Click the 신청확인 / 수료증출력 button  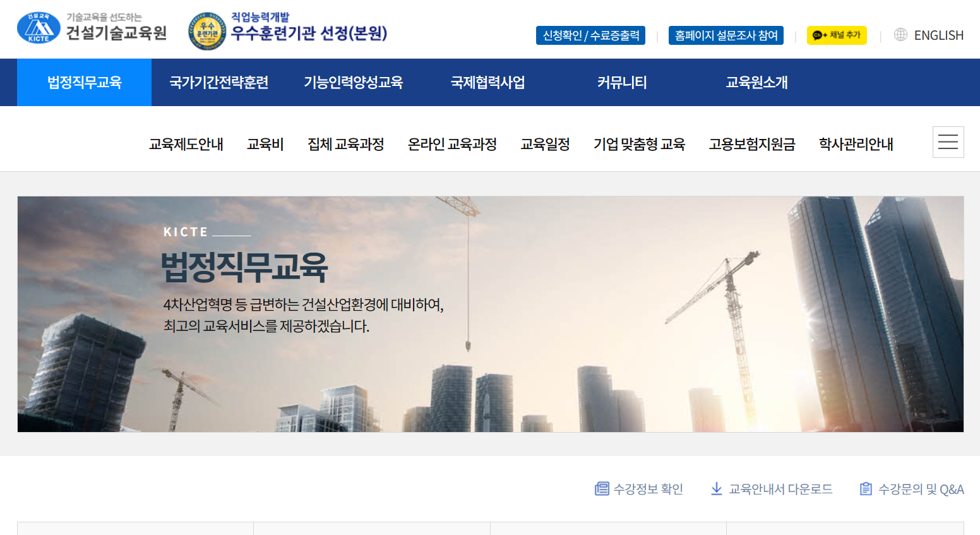pyautogui.click(x=590, y=35)
